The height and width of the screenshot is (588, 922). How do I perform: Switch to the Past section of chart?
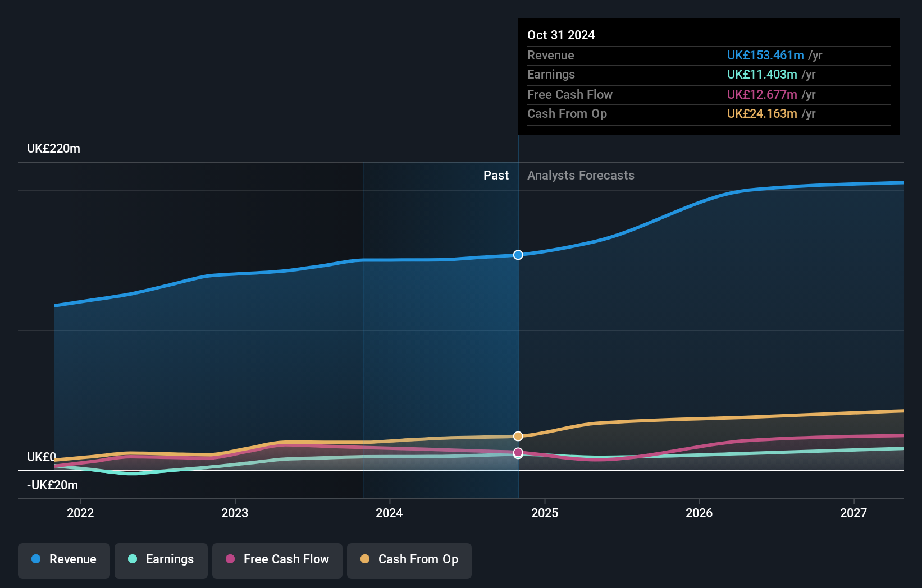pyautogui.click(x=496, y=175)
